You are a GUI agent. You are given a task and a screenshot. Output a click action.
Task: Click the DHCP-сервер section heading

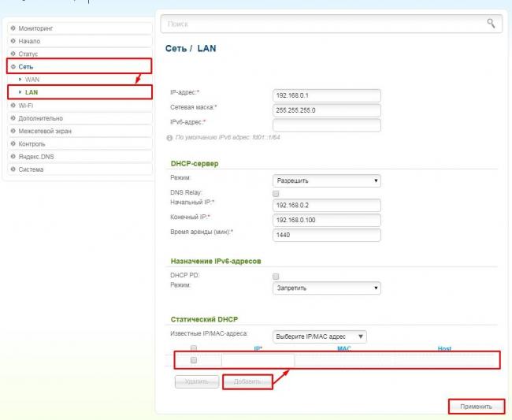coord(195,164)
